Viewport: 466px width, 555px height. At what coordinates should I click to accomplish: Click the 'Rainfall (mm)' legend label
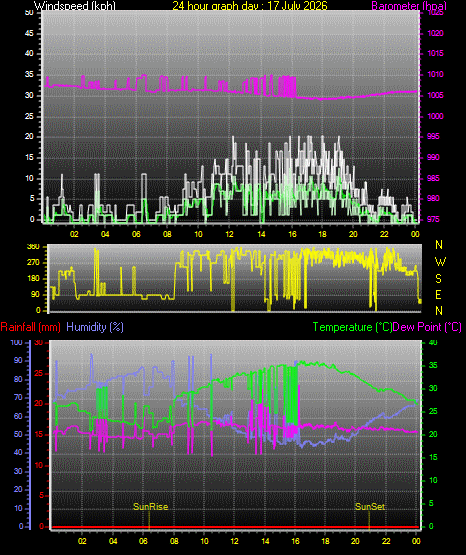[30, 327]
